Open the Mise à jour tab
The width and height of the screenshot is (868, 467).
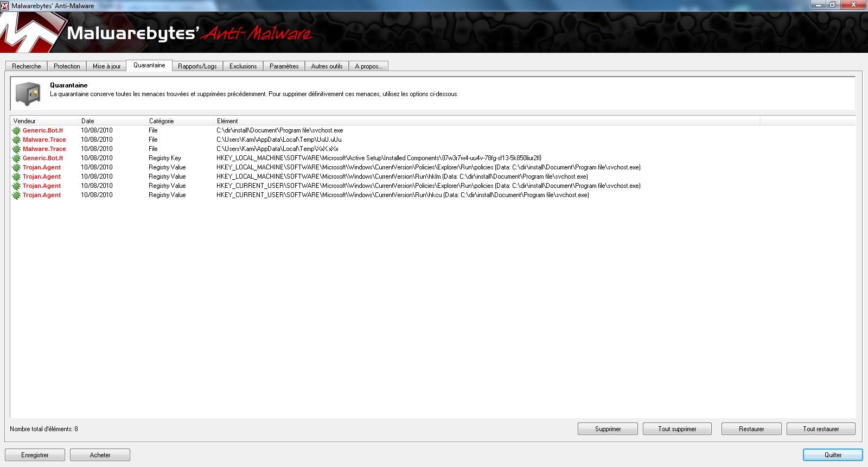point(107,66)
